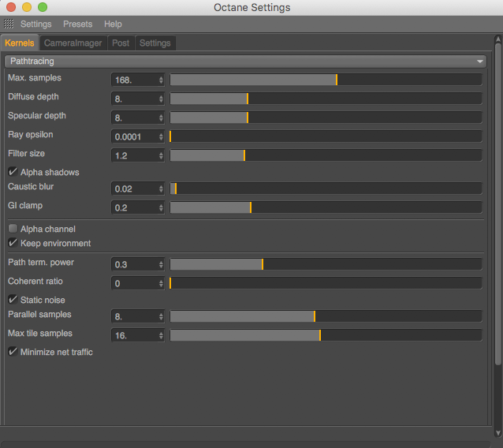Image resolution: width=503 pixels, height=448 pixels.
Task: Open the Help menu
Action: (x=113, y=24)
